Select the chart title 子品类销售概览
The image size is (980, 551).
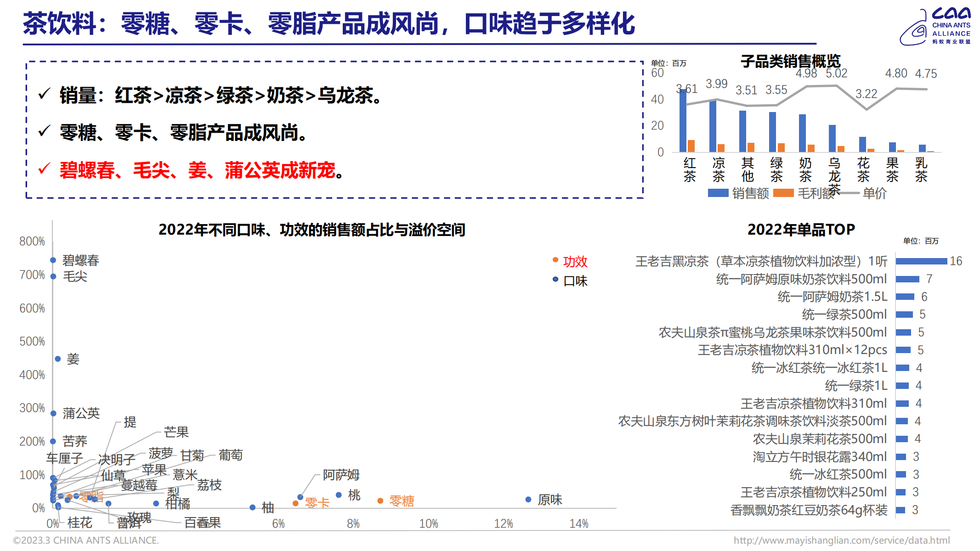point(790,61)
